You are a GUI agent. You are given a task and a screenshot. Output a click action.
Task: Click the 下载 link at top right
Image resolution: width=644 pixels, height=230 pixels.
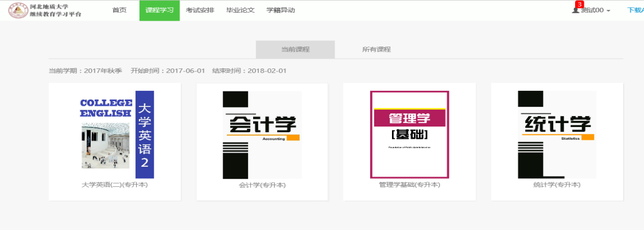pyautogui.click(x=635, y=10)
